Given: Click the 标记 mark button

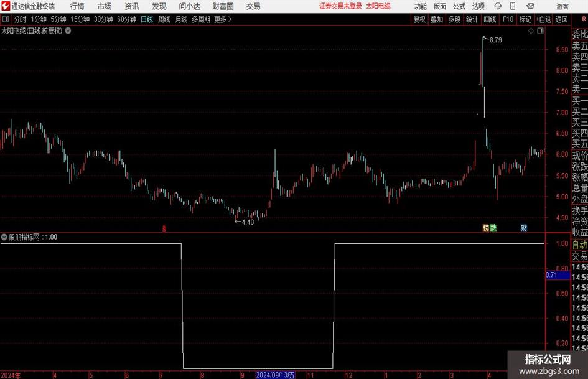Looking at the screenshot, I should (525, 19).
